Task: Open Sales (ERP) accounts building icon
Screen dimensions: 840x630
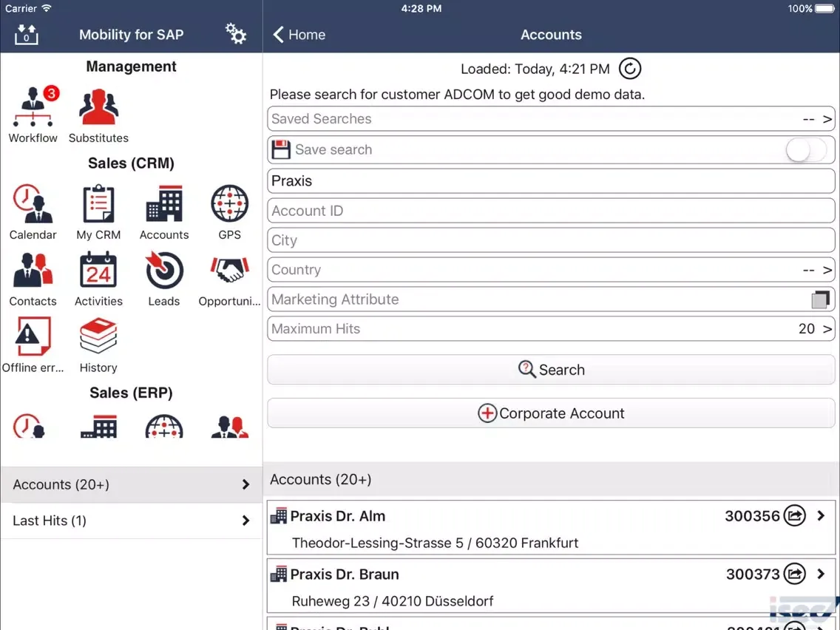Action: tap(98, 426)
